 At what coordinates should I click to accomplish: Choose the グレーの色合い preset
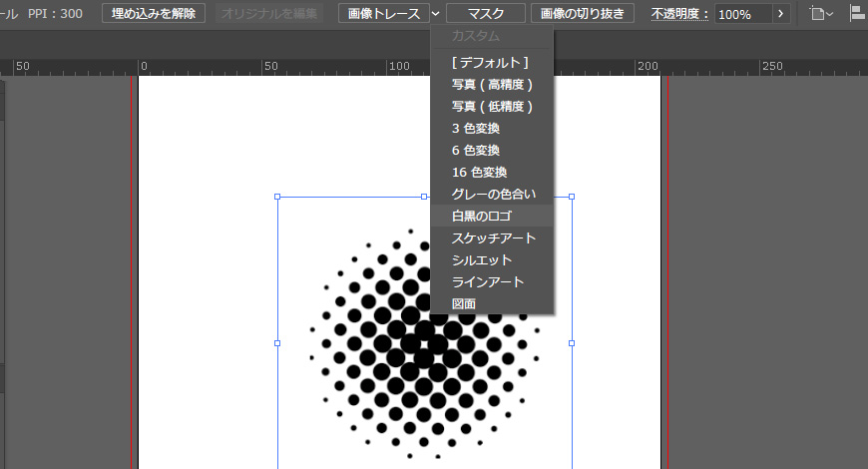click(x=494, y=194)
